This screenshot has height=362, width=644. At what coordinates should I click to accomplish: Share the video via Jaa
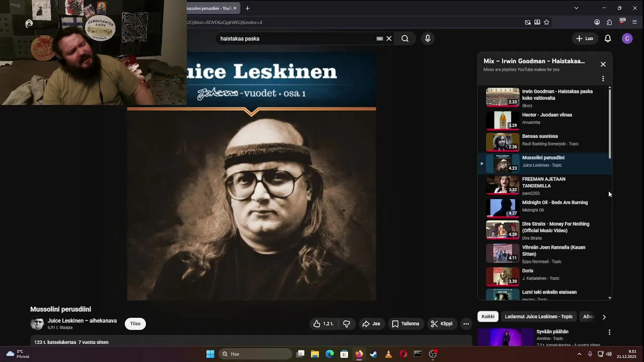pos(371,324)
